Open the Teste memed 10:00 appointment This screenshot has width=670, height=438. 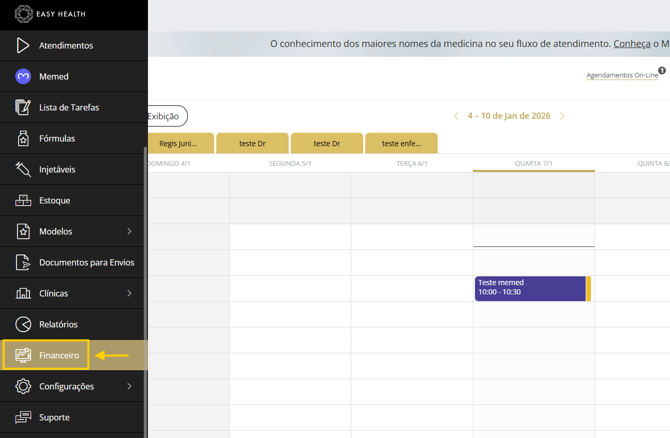pos(530,288)
